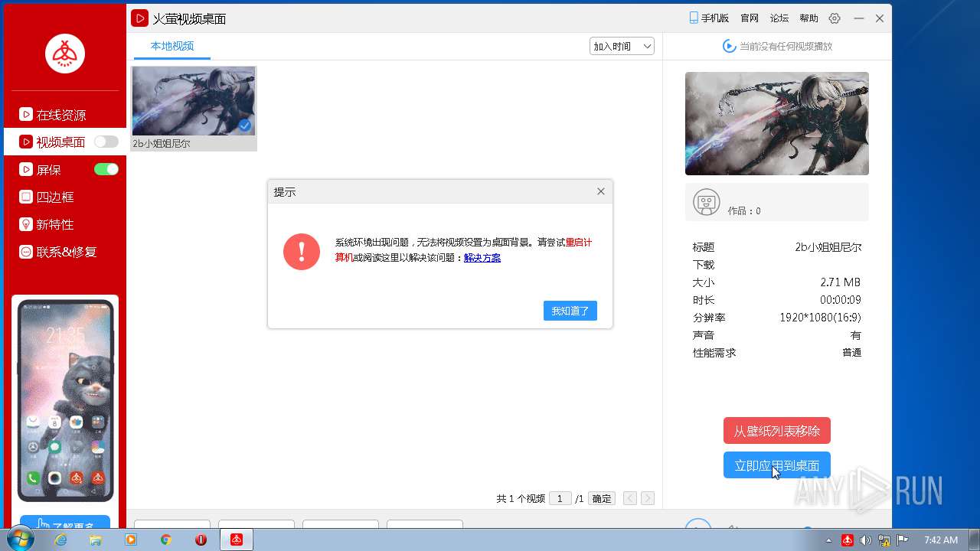Click the page number input field
This screenshot has width=980, height=551.
click(560, 498)
